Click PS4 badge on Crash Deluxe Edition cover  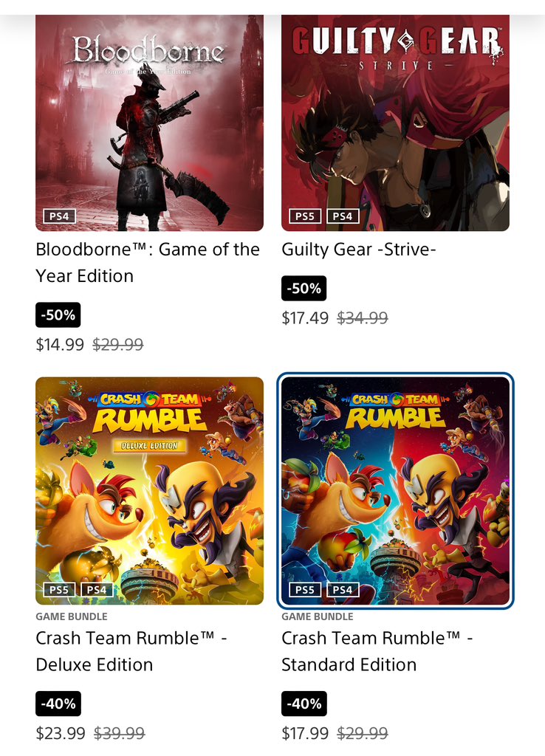(97, 590)
